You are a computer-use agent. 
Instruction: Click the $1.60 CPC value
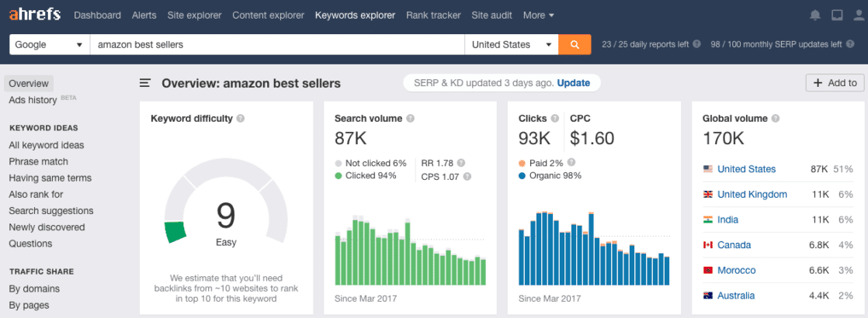click(x=592, y=139)
